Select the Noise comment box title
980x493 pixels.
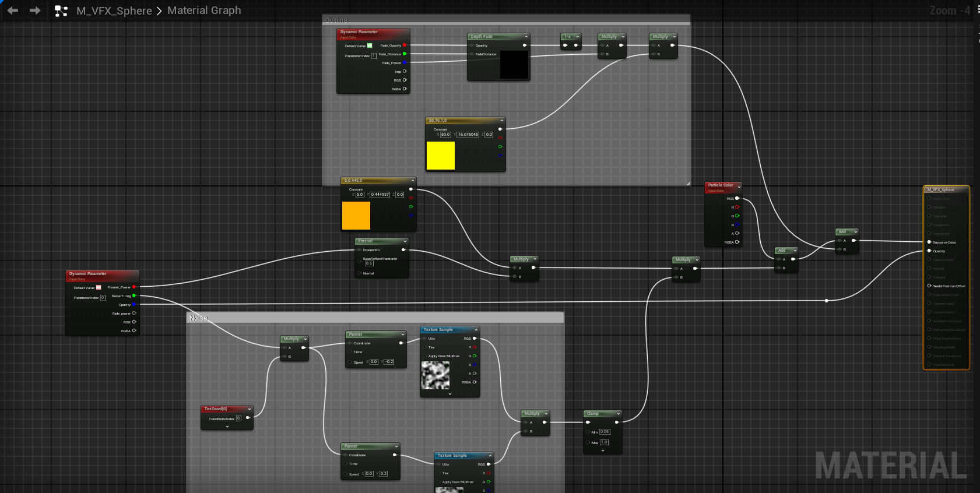click(198, 318)
